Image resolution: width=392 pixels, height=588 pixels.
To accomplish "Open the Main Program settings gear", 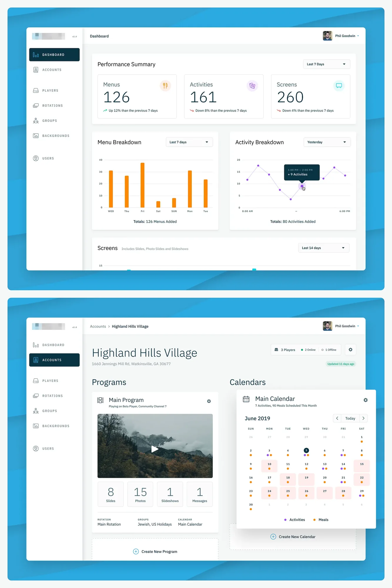I will click(x=209, y=401).
